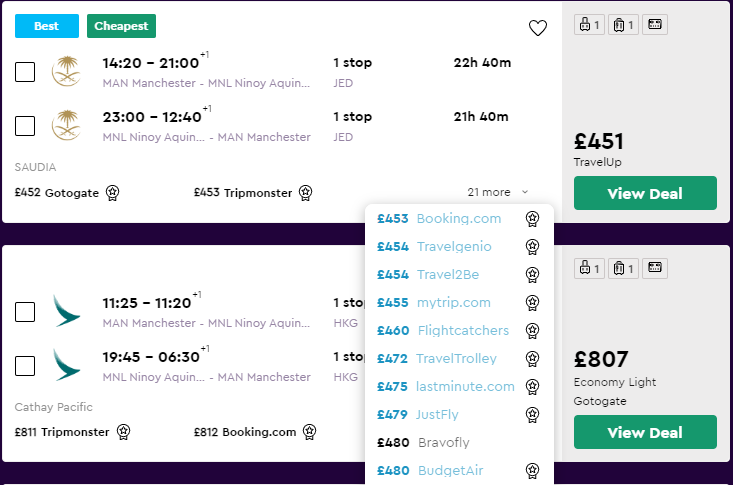
Task: Tick the 14:20 – 21:00 outbound flight checkbox
Action: point(25,72)
